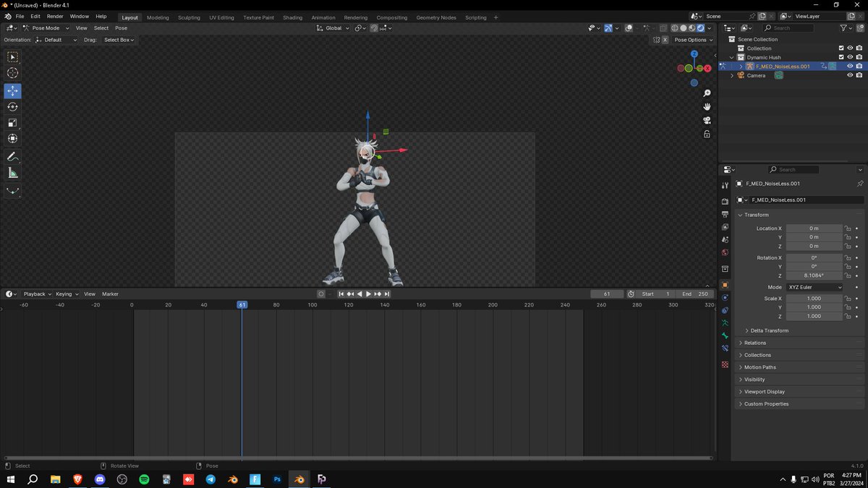
Task: Select the pose Breakdowner tool
Action: (12, 191)
